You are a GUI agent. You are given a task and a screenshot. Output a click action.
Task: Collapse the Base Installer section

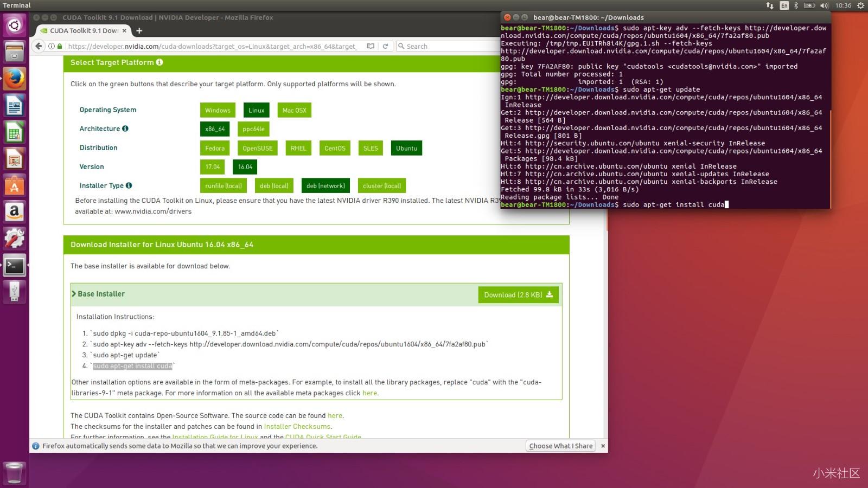(x=98, y=294)
